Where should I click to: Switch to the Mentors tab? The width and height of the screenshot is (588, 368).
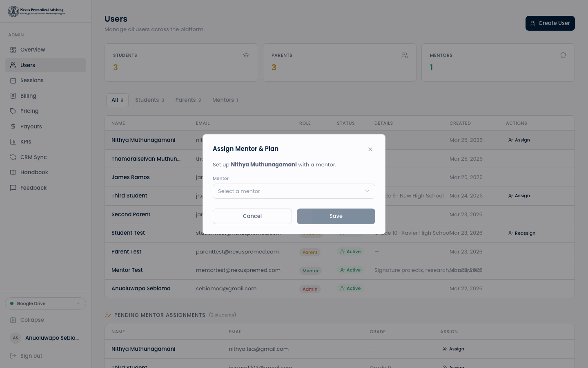(225, 100)
